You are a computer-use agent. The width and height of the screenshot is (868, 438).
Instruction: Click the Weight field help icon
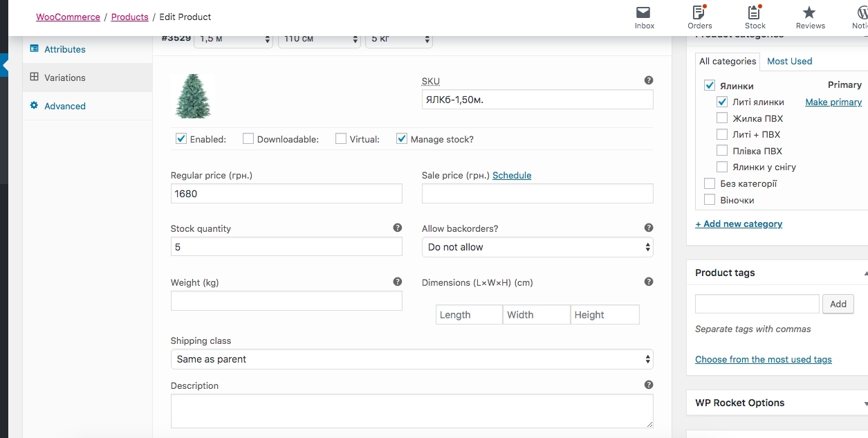[x=398, y=282]
